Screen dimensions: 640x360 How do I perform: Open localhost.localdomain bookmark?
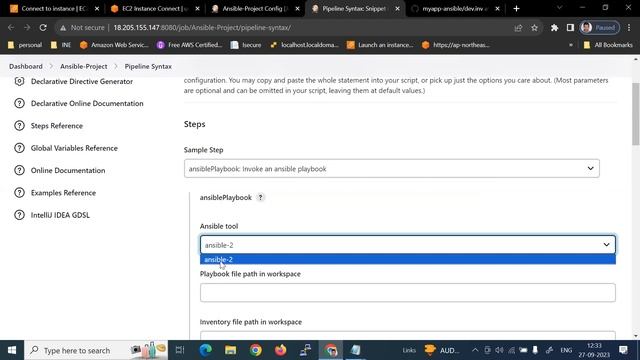click(x=304, y=45)
